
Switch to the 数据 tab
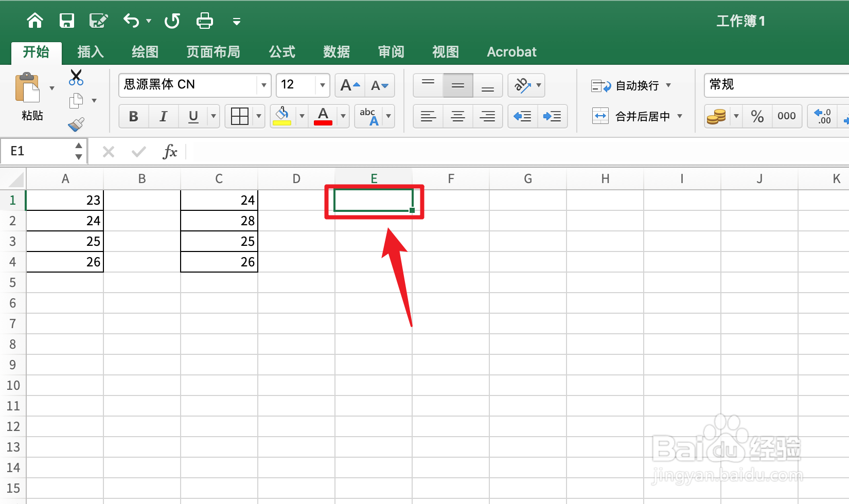(337, 52)
